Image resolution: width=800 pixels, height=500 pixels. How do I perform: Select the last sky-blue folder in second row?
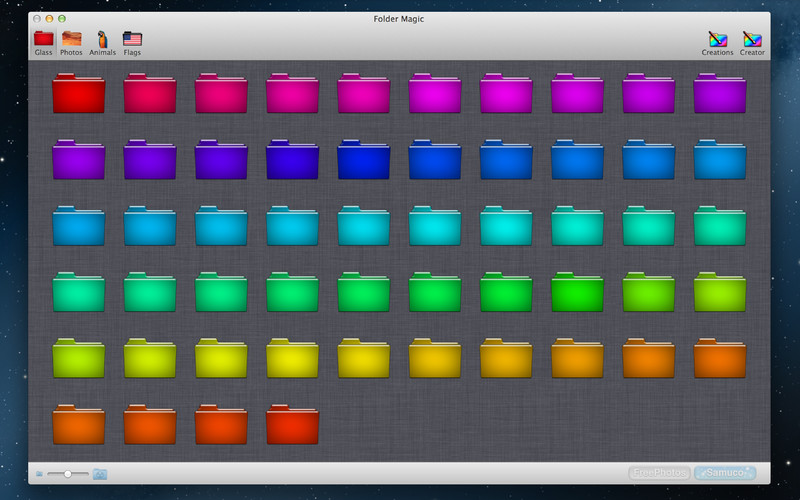click(x=720, y=159)
